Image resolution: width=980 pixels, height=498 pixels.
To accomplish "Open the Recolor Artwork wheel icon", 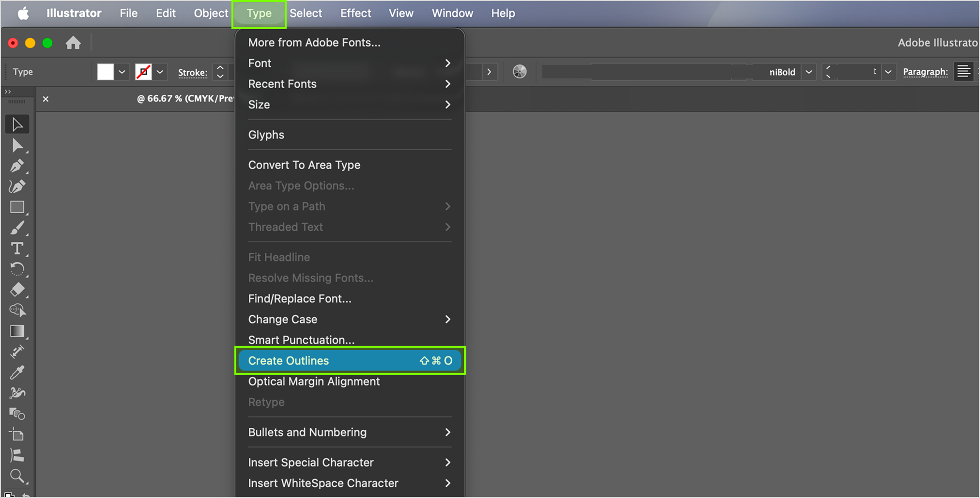I will point(519,72).
